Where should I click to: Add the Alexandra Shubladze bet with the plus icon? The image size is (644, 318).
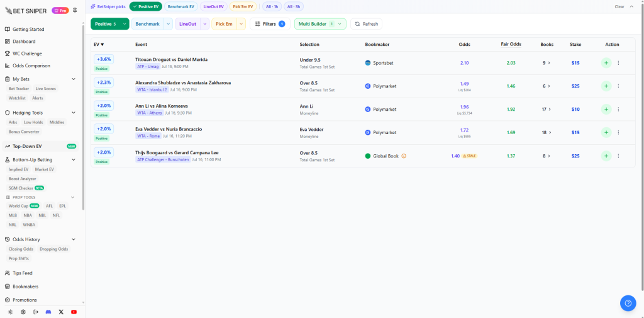[x=606, y=86]
